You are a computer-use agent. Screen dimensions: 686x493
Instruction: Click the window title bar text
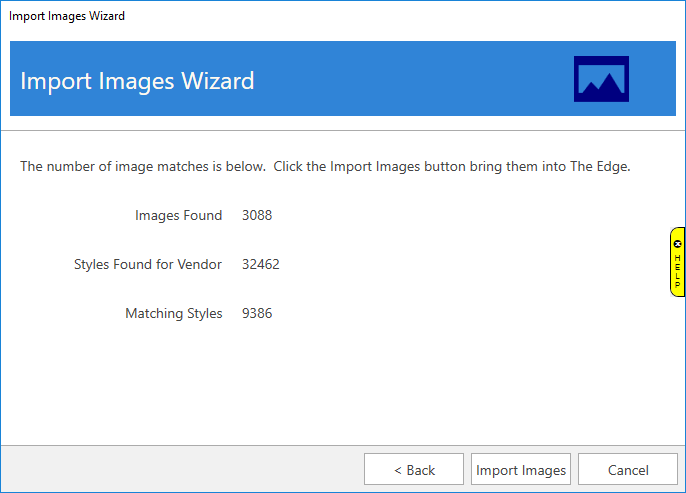[x=67, y=16]
